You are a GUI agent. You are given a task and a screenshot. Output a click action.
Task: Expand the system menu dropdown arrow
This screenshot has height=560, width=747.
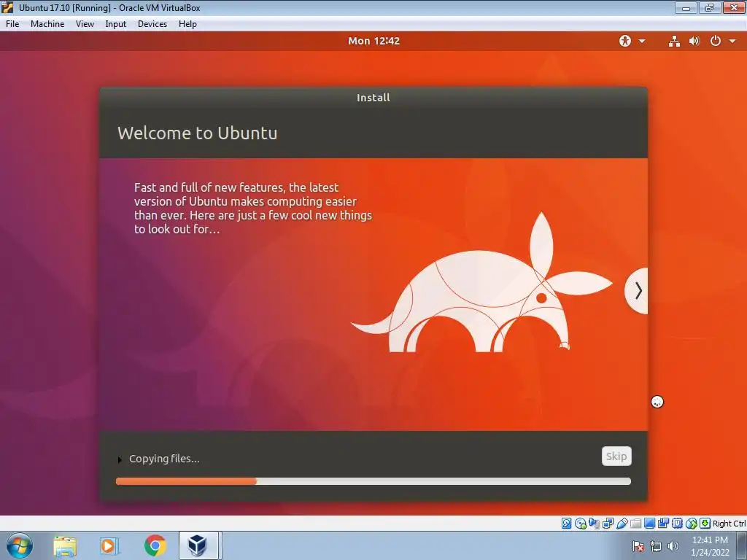point(732,41)
